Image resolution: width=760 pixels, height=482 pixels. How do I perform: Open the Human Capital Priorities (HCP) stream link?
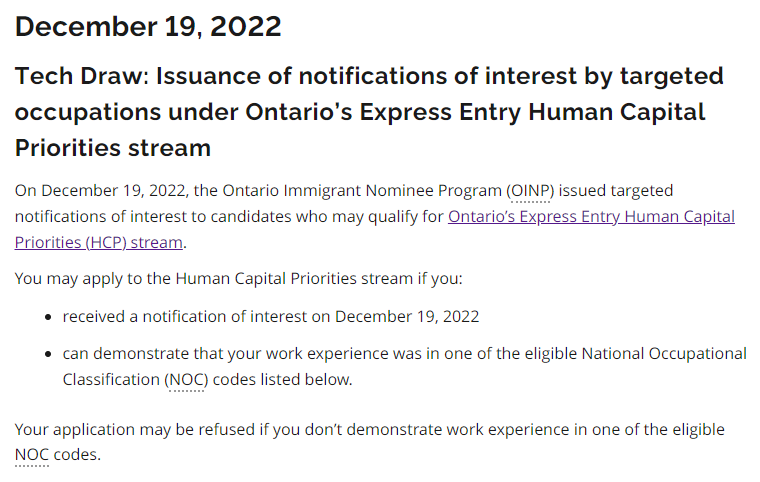pos(591,217)
